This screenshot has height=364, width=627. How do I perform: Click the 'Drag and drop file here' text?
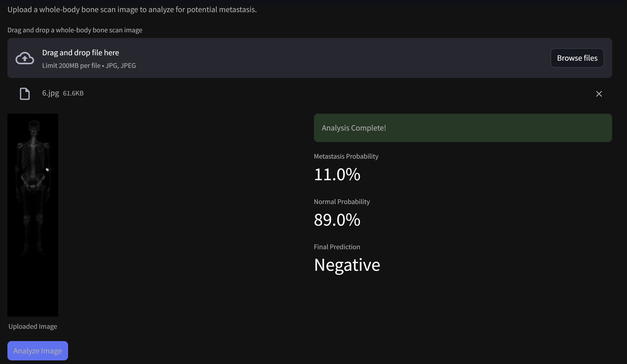(80, 53)
